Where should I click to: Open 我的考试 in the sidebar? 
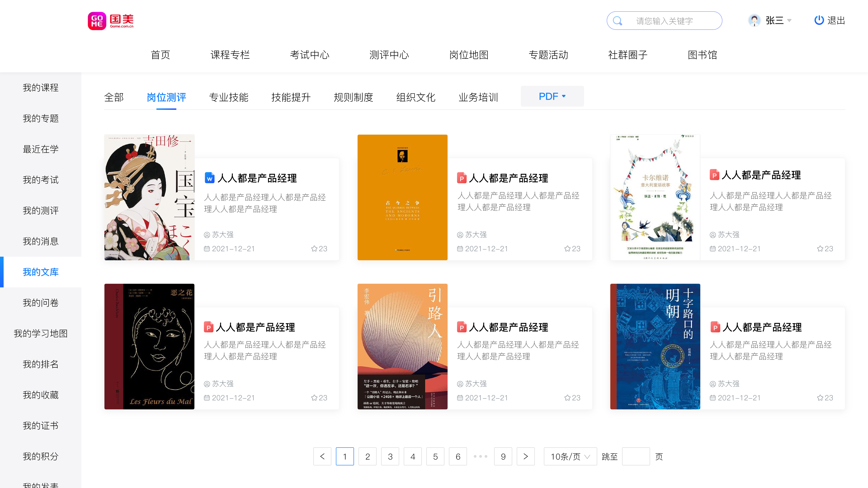point(41,180)
